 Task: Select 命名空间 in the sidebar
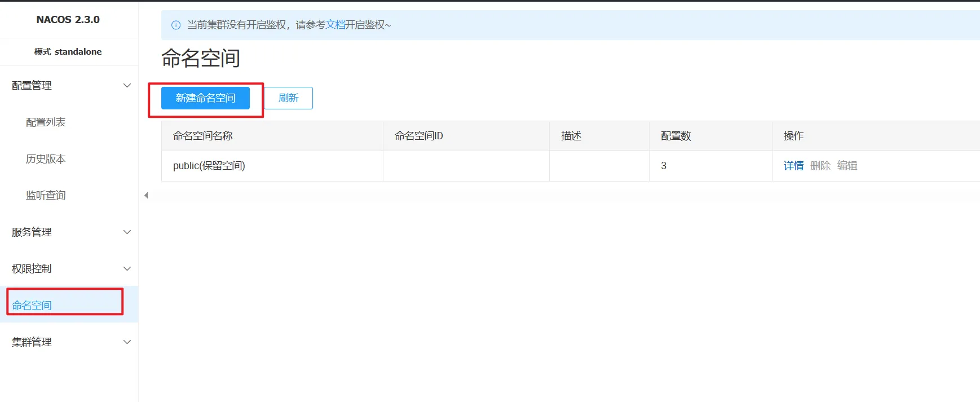point(32,305)
